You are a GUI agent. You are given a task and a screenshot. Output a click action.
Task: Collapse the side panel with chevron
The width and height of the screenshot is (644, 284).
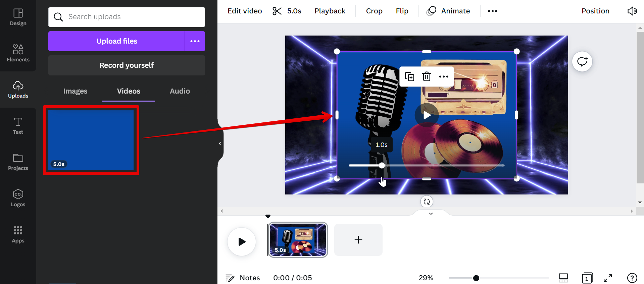pyautogui.click(x=220, y=144)
